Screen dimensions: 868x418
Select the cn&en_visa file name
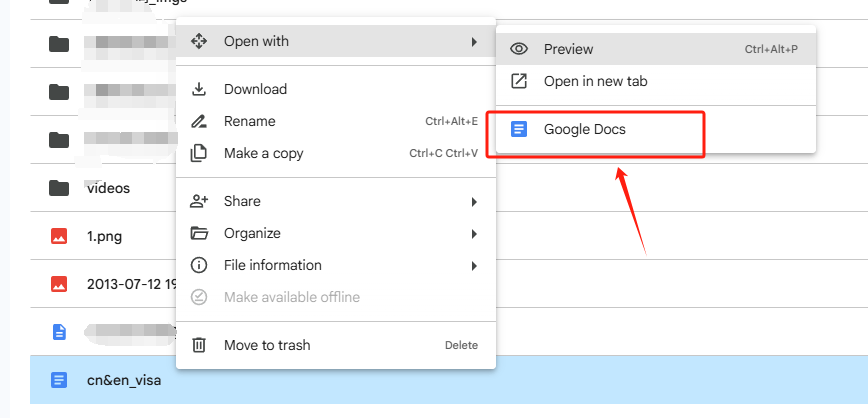point(125,380)
